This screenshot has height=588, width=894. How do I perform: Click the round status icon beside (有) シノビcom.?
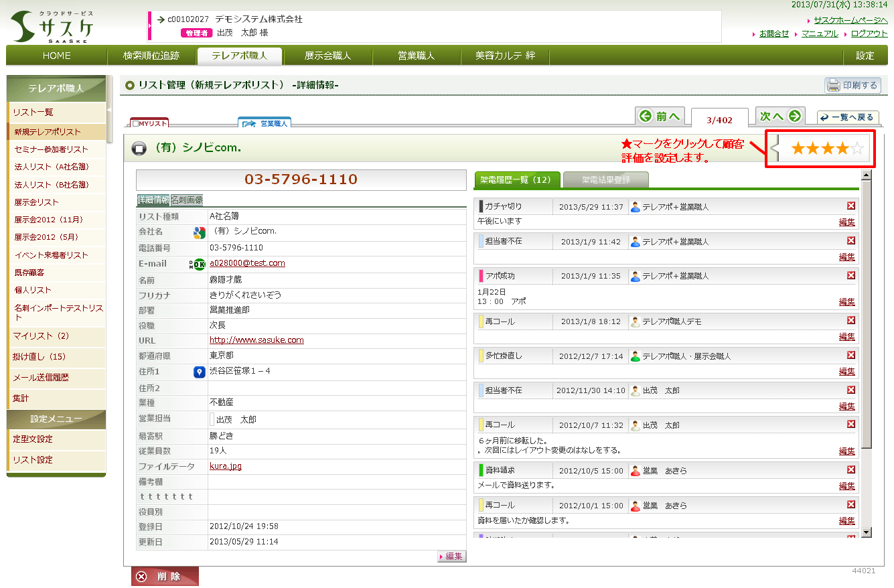pos(139,149)
